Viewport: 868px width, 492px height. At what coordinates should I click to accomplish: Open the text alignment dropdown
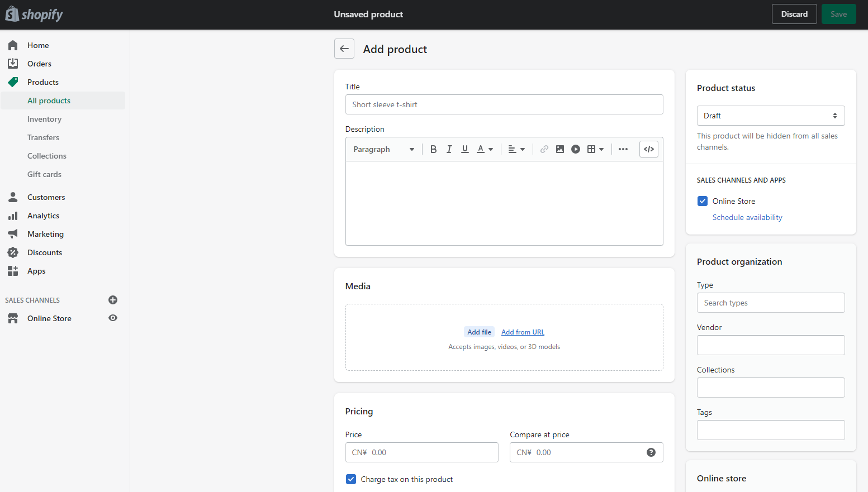point(516,149)
